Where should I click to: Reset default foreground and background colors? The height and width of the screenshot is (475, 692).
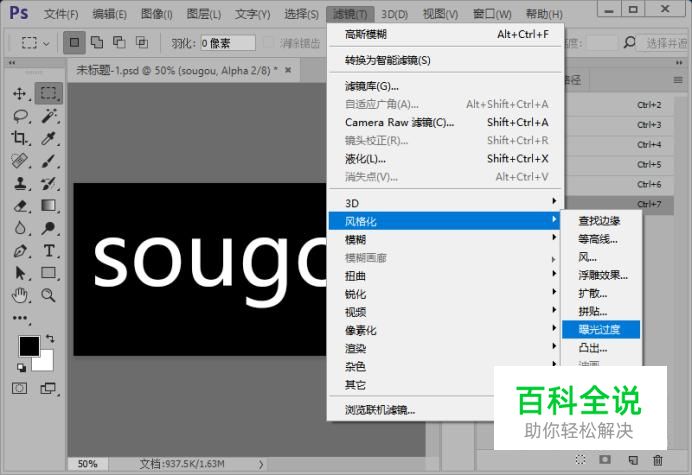coord(21,367)
